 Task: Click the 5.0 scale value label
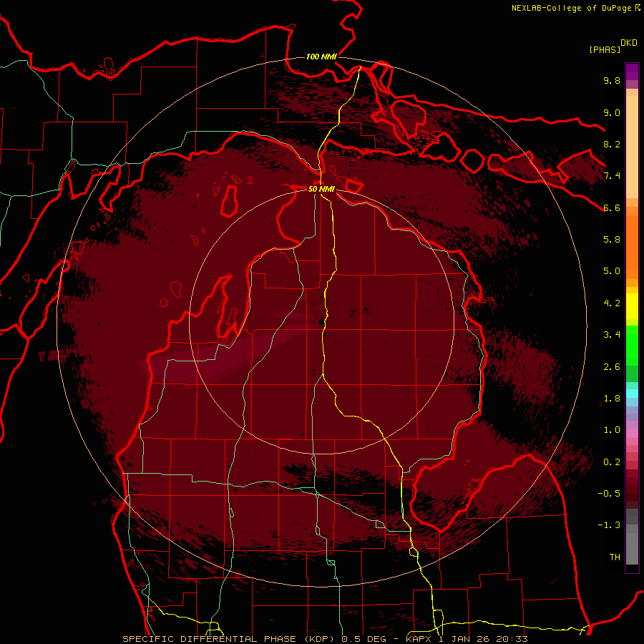(x=612, y=271)
